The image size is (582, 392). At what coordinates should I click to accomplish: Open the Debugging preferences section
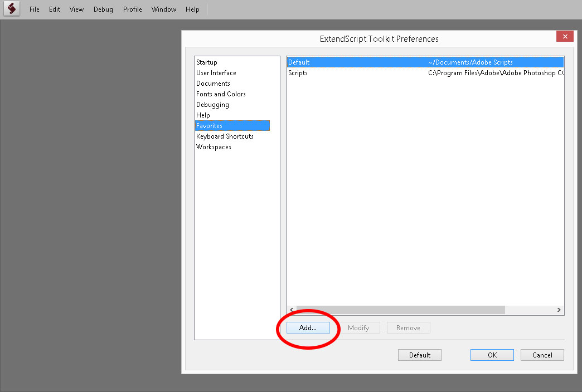(212, 104)
